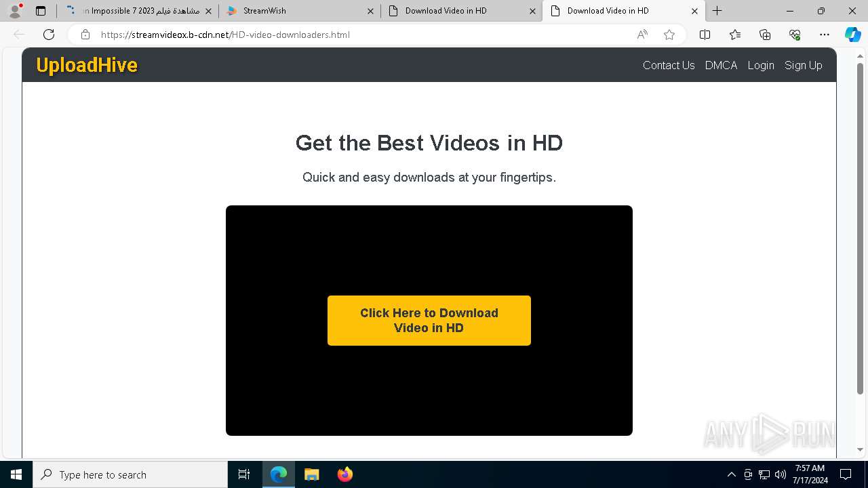Open the clock and calendar

coord(810,474)
